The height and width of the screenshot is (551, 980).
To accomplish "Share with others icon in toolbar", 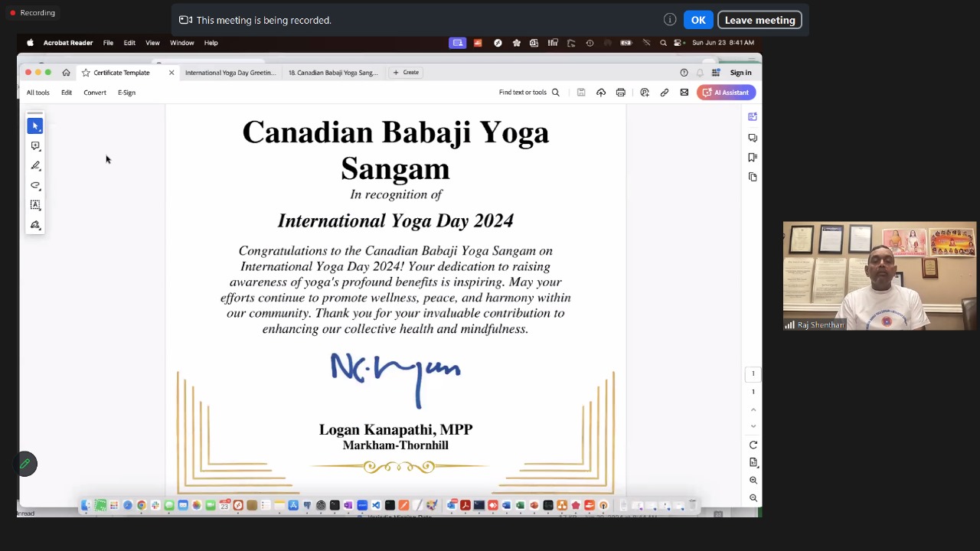I will [645, 93].
